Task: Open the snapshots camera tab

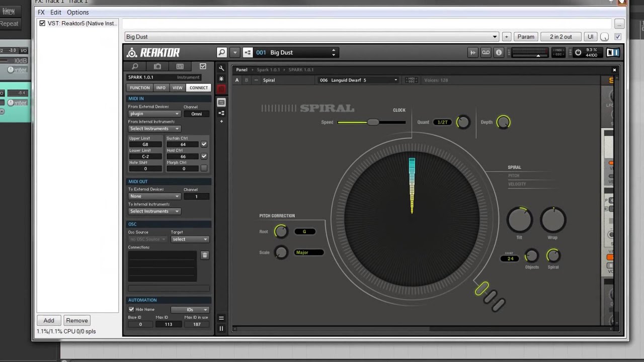Action: tap(157, 66)
